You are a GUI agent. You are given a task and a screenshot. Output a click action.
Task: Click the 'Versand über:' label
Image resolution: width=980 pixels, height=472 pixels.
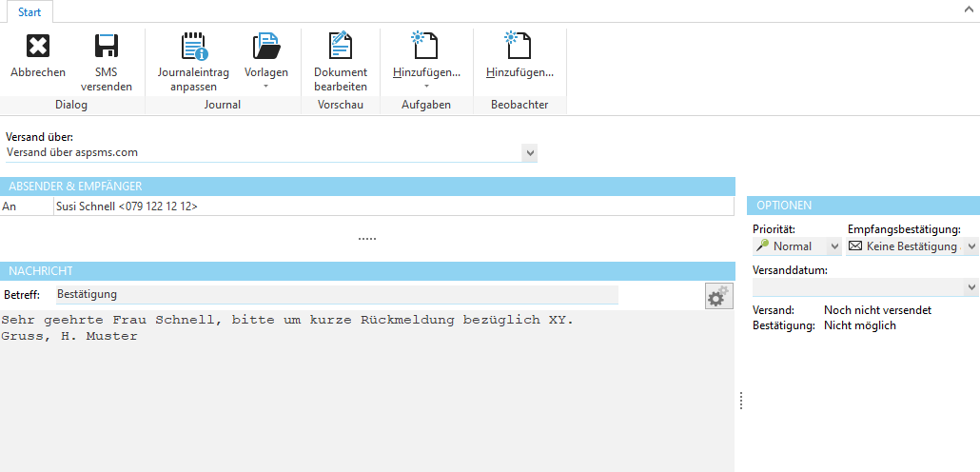tap(39, 138)
